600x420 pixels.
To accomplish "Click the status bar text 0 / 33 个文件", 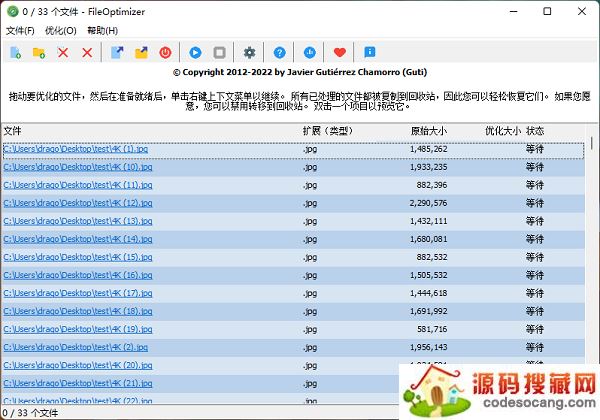I will [30, 413].
